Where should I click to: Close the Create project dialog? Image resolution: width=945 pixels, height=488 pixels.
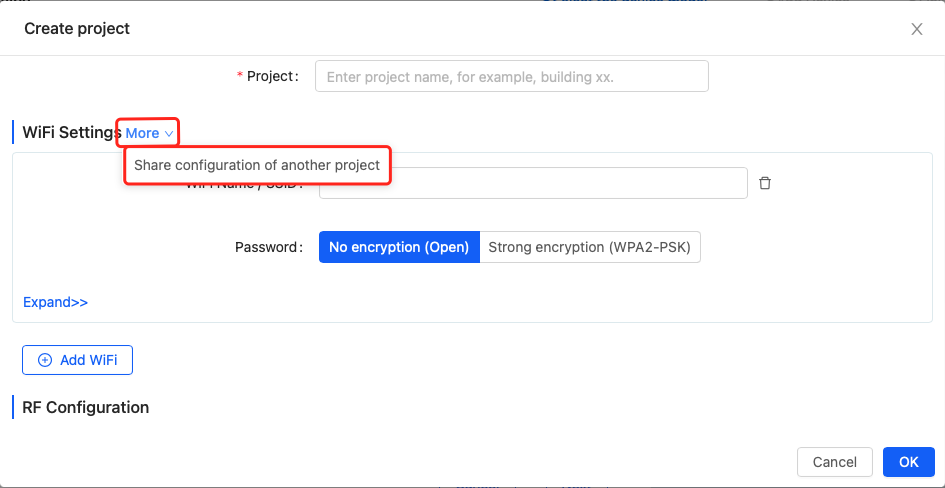coord(917,29)
